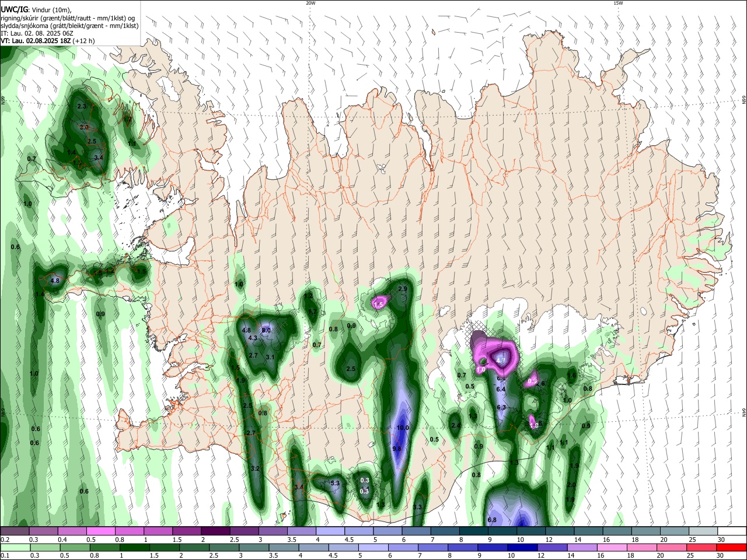This screenshot has width=747, height=560.
Task: Click the light lavender 4 snow legend swatch
Action: click(330, 531)
